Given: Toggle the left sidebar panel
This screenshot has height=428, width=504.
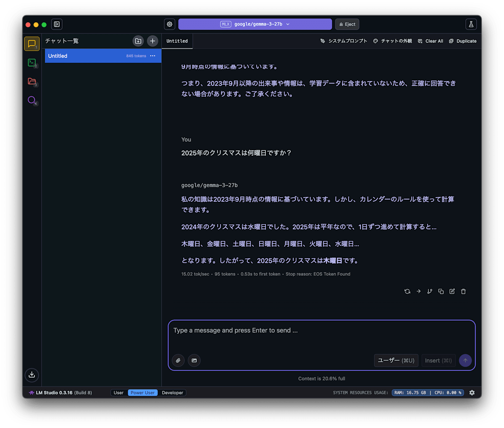Looking at the screenshot, I should 57,24.
